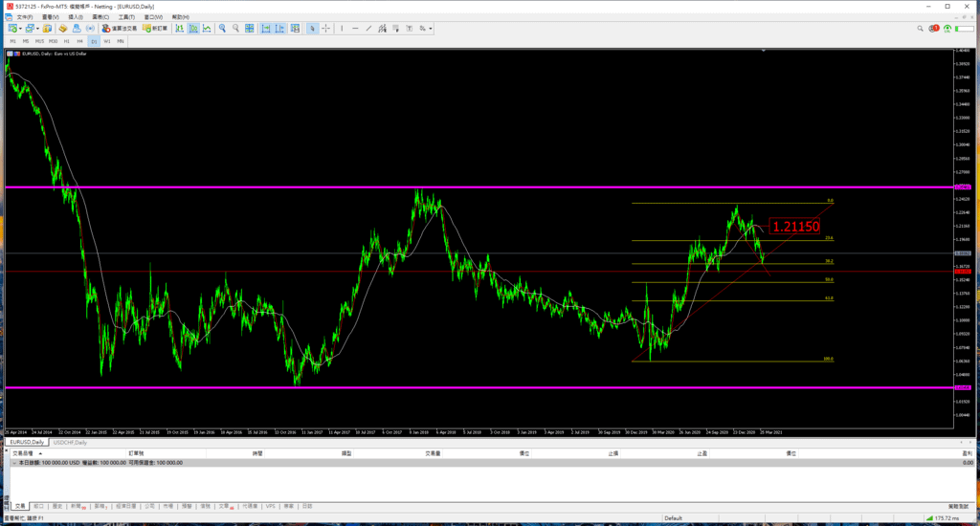Open the fifth menu bar item (工具)
Viewport: 980px width, 526px height.
126,17
